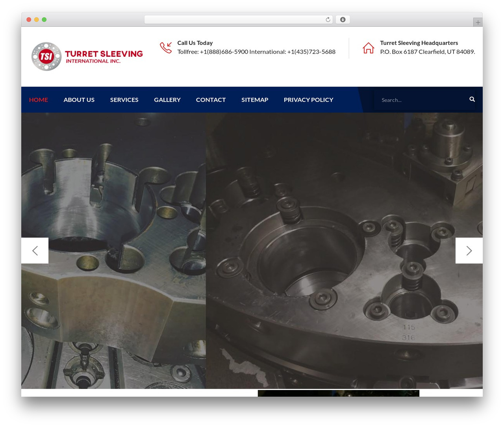Viewport: 504px width, 427px height.
Task: View the Gallery page
Action: 167,100
